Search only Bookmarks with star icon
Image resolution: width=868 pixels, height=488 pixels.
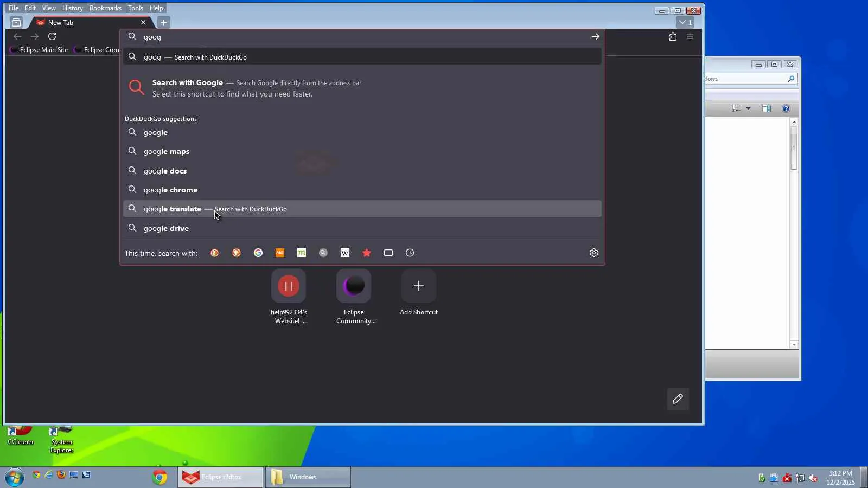click(x=367, y=253)
